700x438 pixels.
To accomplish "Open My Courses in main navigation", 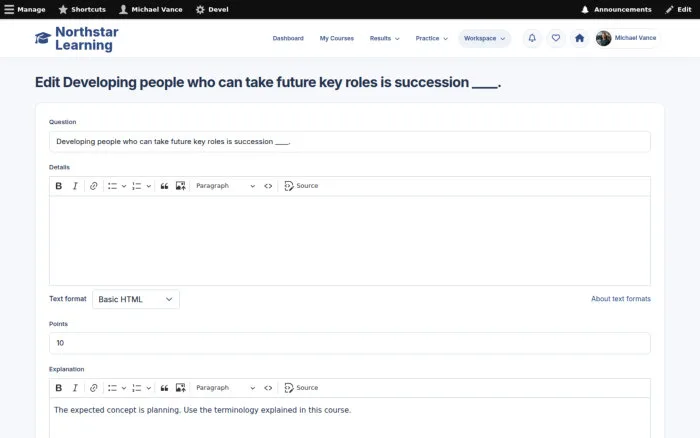I will (x=337, y=38).
